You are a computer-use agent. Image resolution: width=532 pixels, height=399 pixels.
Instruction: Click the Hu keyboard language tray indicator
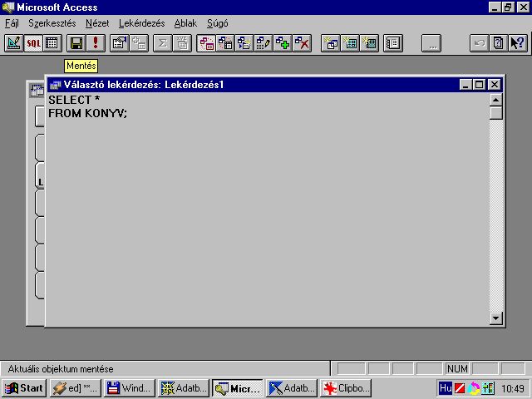click(x=446, y=388)
